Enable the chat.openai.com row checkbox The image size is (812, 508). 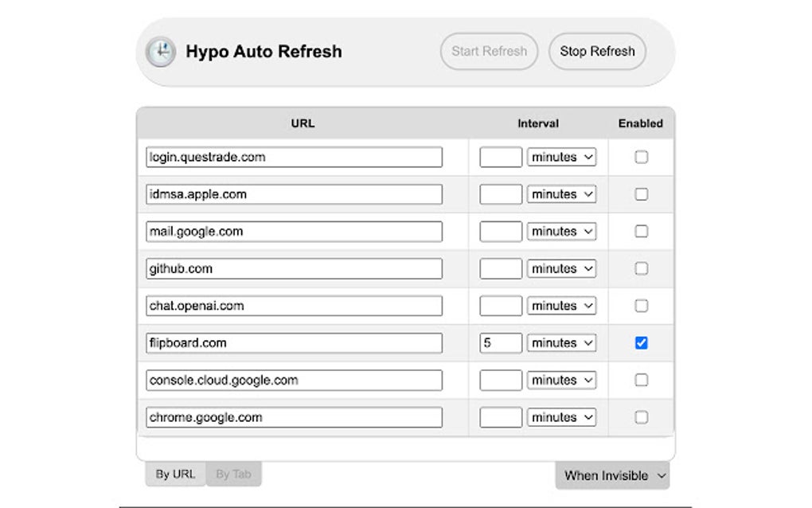point(642,305)
